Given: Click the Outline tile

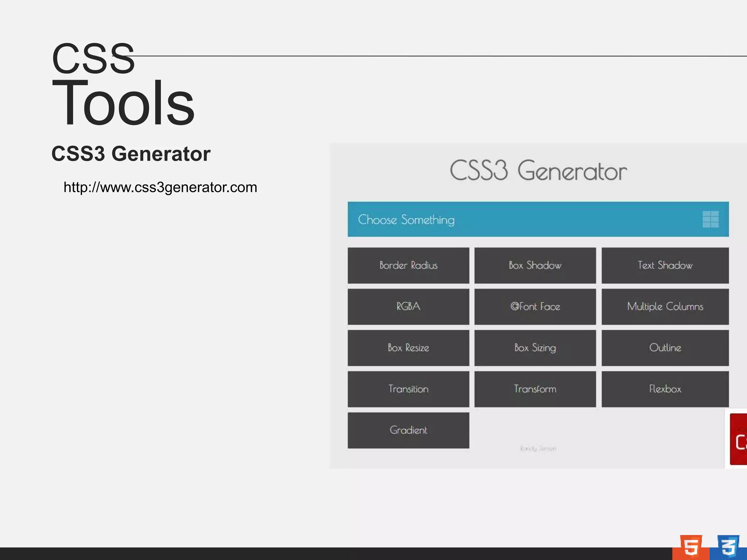Looking at the screenshot, I should pyautogui.click(x=665, y=348).
